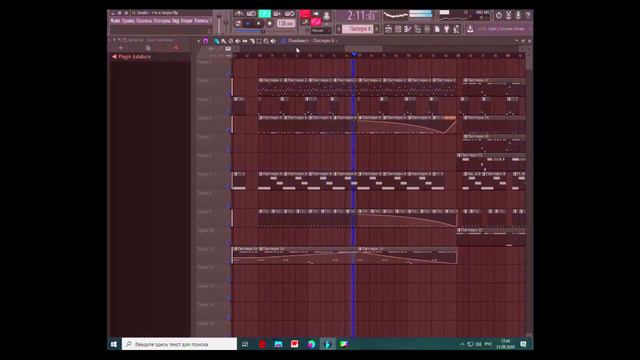
Task: Select the Playback speaker tool in the playlist toolbar
Action: pyautogui.click(x=273, y=41)
